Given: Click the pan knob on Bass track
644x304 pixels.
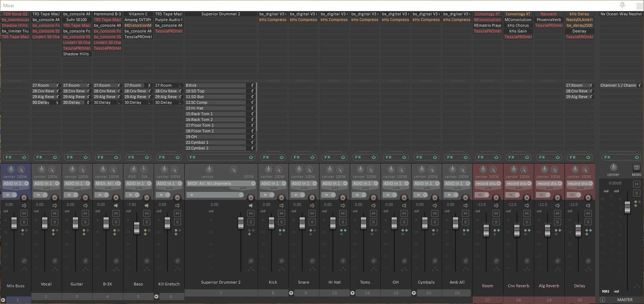Looking at the screenshot, I should [133, 169].
